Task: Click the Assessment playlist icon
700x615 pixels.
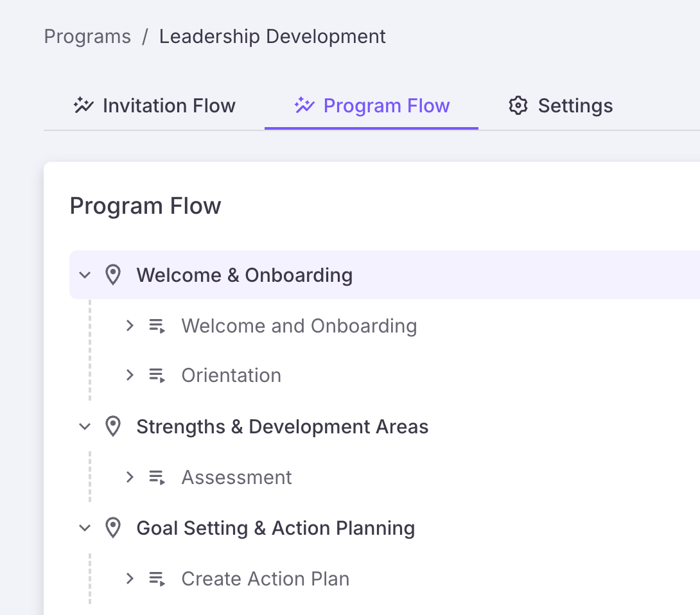Action: point(157,478)
